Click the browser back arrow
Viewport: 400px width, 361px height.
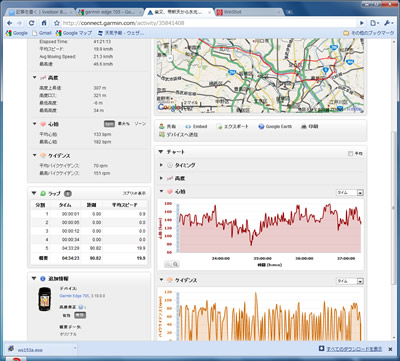pos(10,23)
